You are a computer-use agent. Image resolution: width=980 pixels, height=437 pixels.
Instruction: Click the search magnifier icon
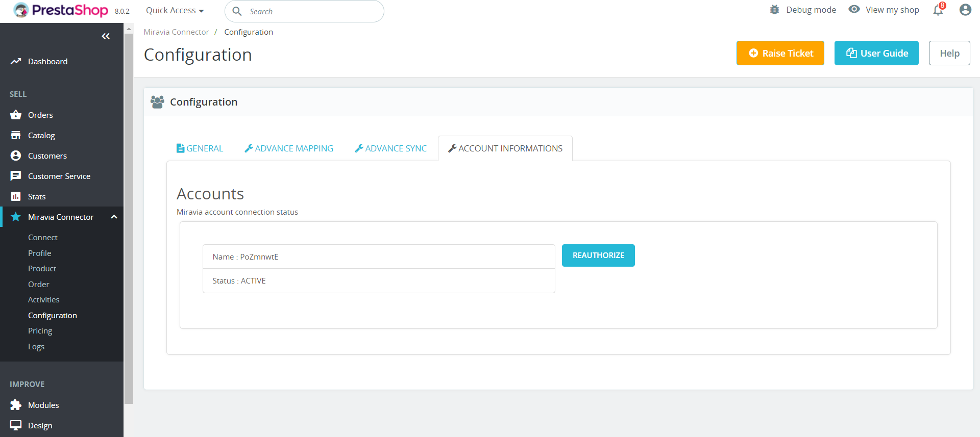click(x=237, y=11)
